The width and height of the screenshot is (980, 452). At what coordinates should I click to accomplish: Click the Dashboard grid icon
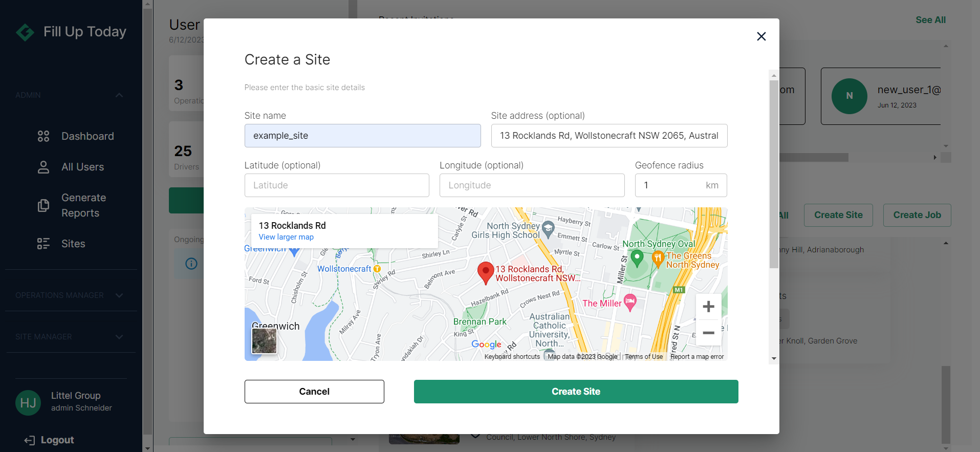(43, 136)
